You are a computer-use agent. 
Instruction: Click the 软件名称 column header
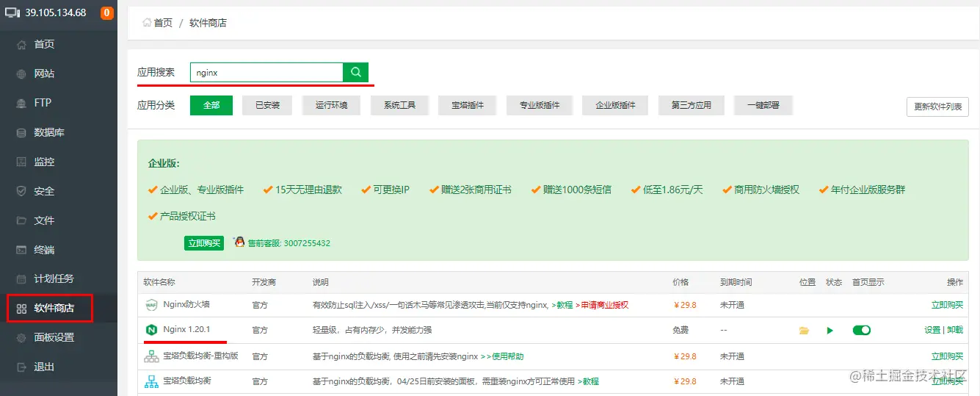click(159, 282)
